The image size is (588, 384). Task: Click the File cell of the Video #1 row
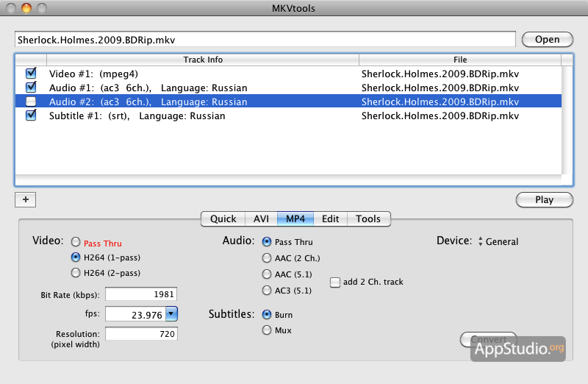(x=440, y=74)
